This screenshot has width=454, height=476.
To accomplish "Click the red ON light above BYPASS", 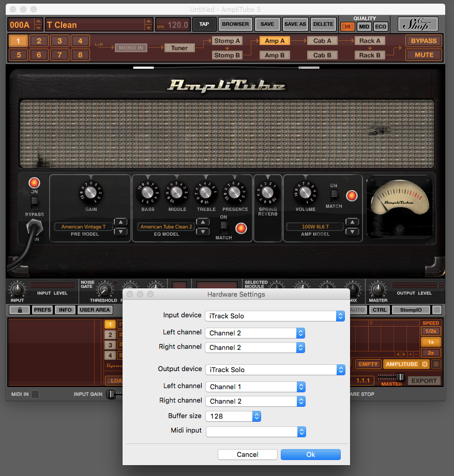I will click(34, 183).
